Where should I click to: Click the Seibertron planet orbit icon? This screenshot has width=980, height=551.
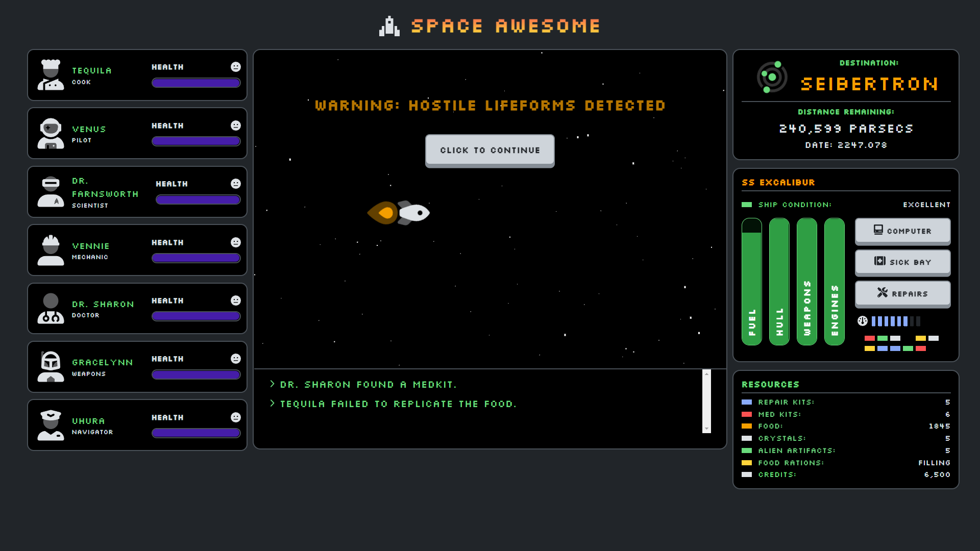click(771, 77)
